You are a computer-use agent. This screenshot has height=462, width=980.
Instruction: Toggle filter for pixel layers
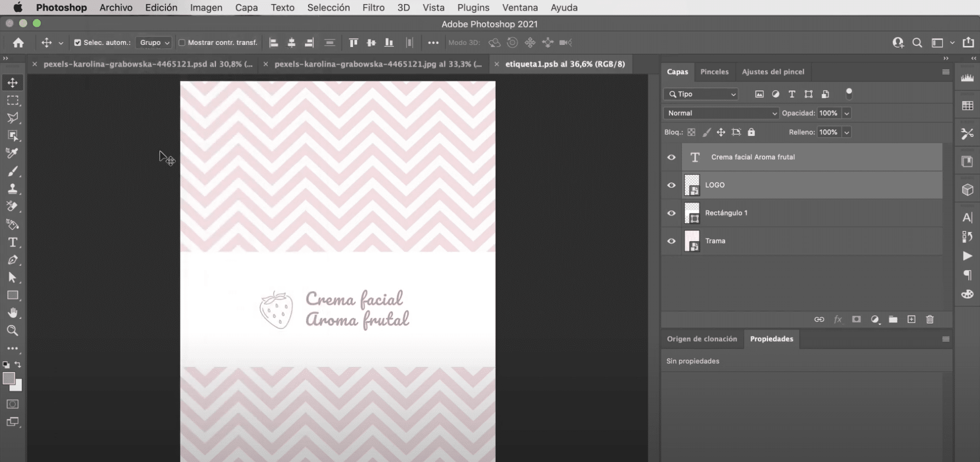coord(759,94)
